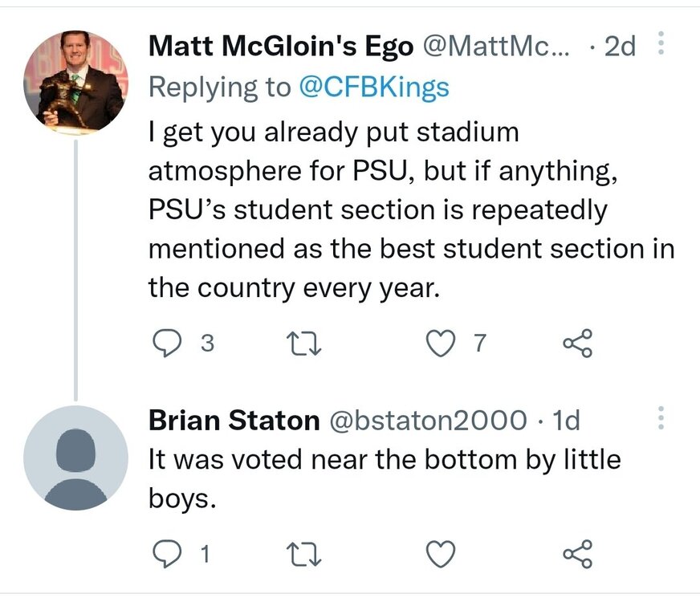Reply to Brian Staton's tweet via speech bubble icon
Screen dimensions: 700x602
point(169,551)
